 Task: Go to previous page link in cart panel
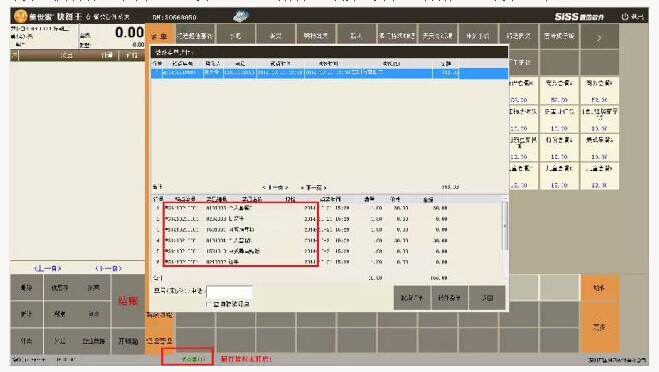[47, 268]
